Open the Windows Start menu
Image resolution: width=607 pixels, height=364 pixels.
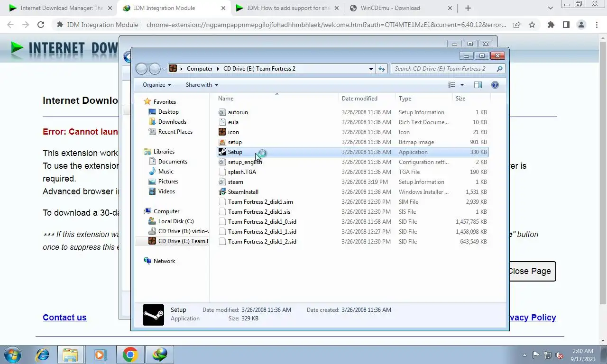(13, 355)
